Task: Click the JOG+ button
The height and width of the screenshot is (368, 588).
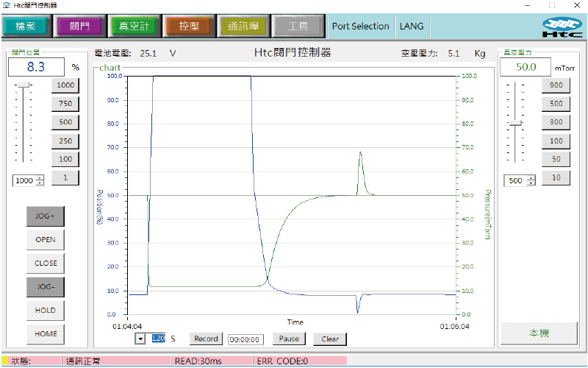Action: pos(45,216)
